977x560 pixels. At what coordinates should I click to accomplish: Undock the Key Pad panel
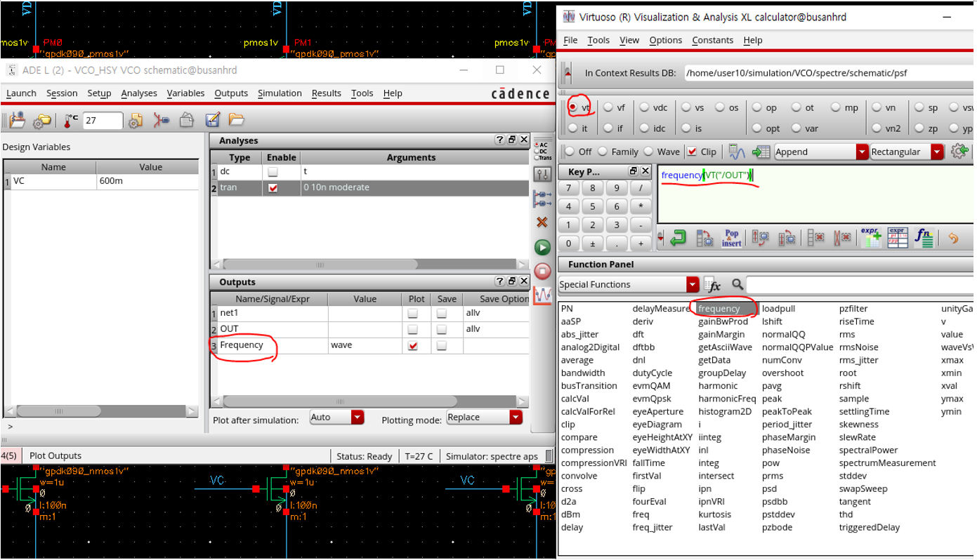(x=633, y=171)
